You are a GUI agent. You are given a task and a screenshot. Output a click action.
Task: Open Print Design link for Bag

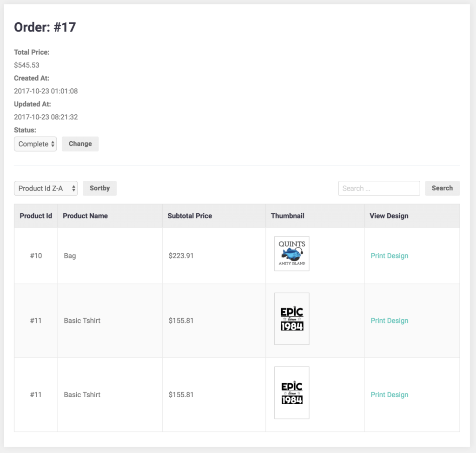pyautogui.click(x=389, y=256)
